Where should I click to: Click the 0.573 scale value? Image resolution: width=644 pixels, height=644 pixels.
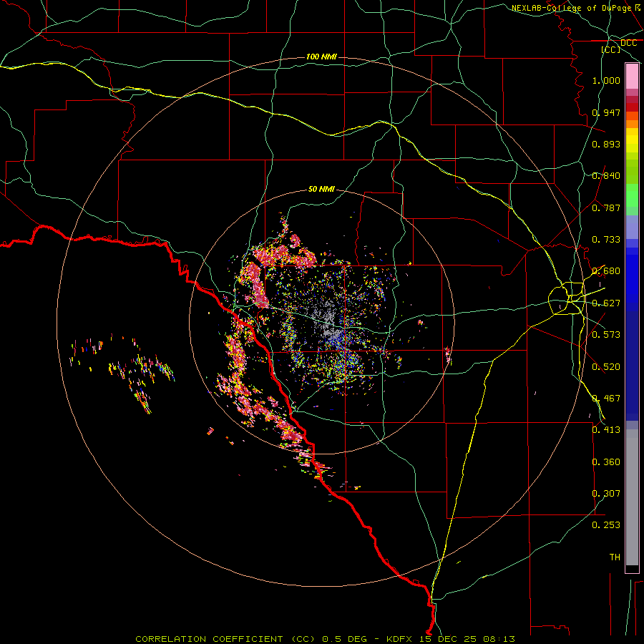point(606,335)
